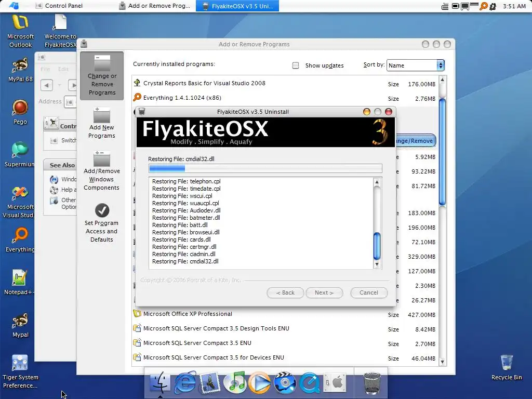Select Microsoft Office XP Professional entry
This screenshot has width=532, height=399.
click(x=284, y=314)
